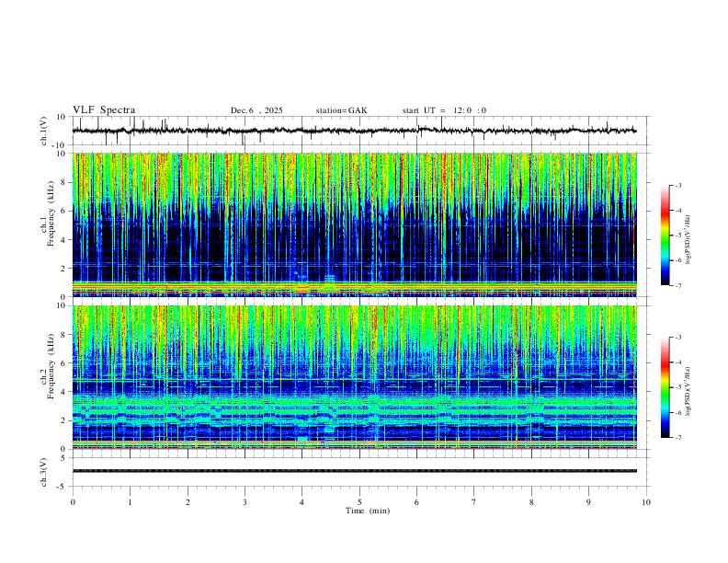Click the 'VLF Spectra' title text

click(x=104, y=110)
